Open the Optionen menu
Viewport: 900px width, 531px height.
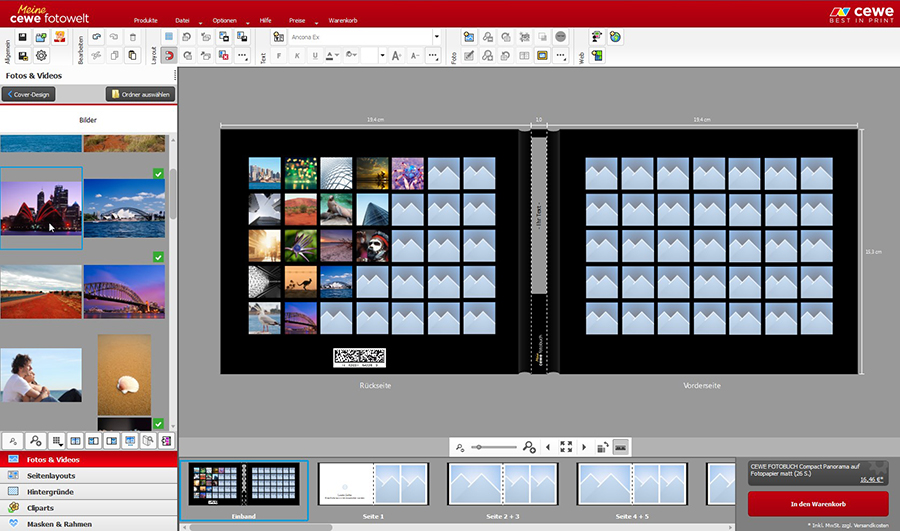tap(225, 20)
